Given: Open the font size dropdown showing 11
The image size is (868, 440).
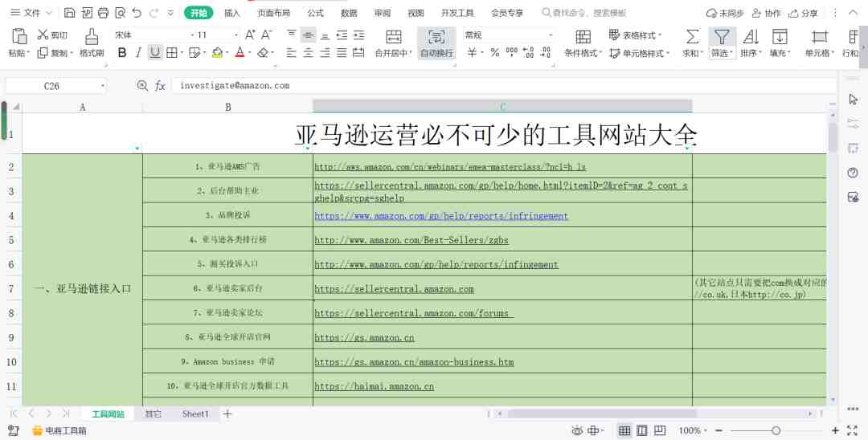Looking at the screenshot, I should tap(236, 35).
